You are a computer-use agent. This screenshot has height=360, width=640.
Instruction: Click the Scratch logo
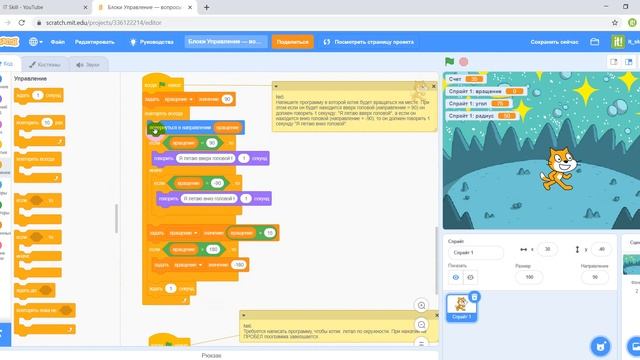(x=9, y=42)
